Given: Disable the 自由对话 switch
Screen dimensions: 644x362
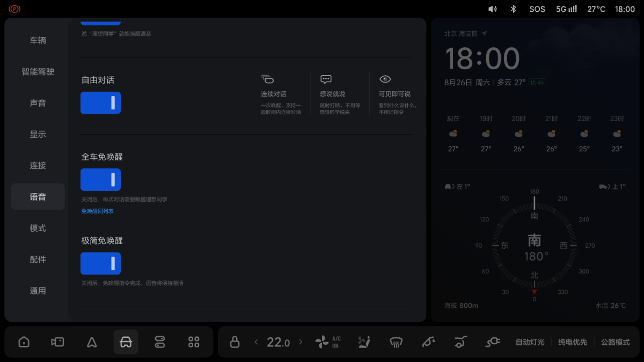Looking at the screenshot, I should 100,102.
